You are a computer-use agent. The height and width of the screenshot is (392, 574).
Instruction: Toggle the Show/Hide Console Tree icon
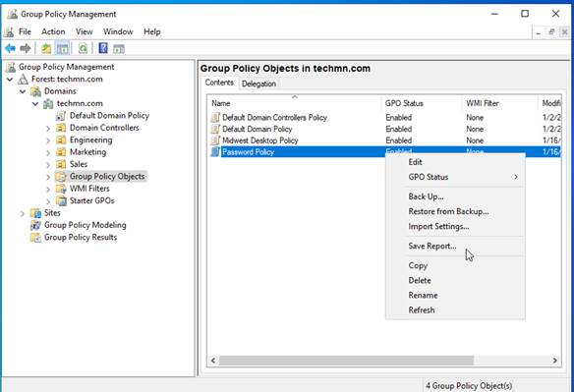coord(62,48)
